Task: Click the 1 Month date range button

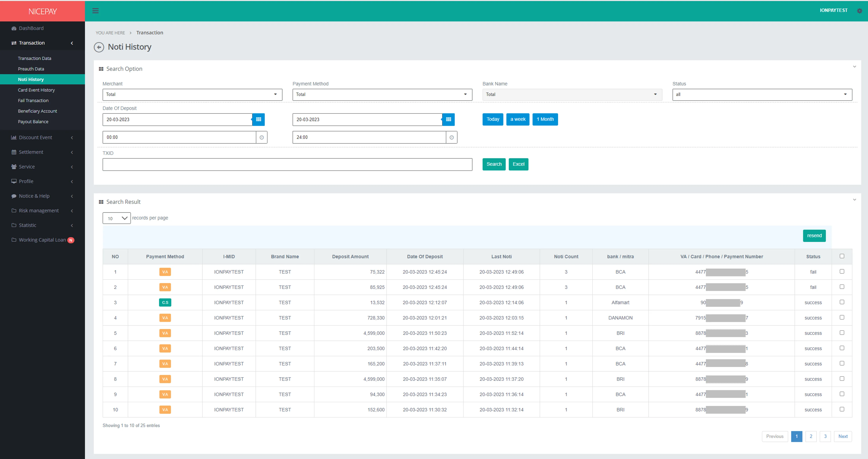Action: (x=545, y=119)
